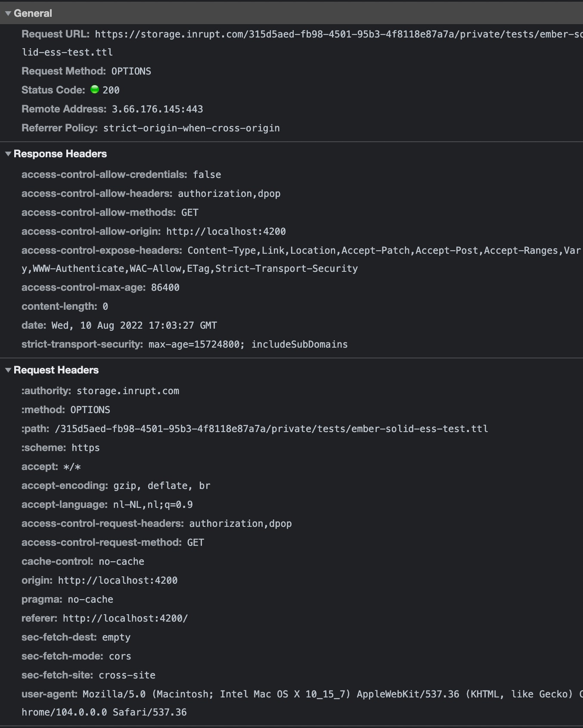The image size is (583, 728).
Task: Click the Remote Address value 3.66.176.145:443
Action: pyautogui.click(x=157, y=109)
